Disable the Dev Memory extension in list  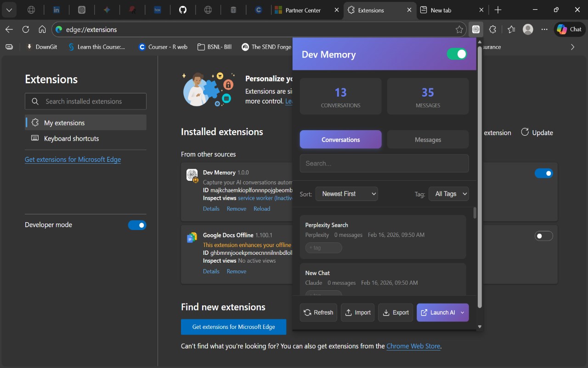click(x=544, y=173)
